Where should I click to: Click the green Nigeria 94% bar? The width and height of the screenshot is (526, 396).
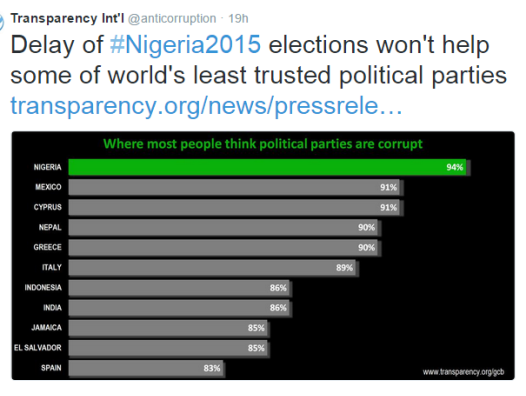click(x=269, y=167)
